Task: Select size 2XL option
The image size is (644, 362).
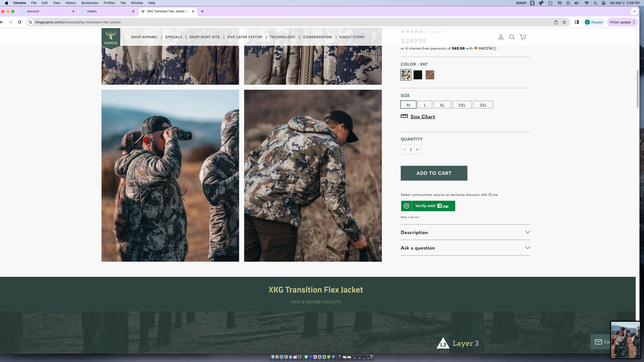Action: tap(462, 105)
